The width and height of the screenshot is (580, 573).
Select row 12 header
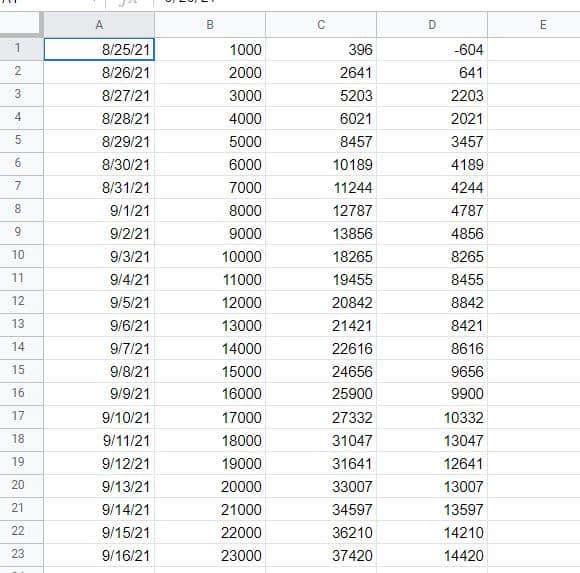pos(21,302)
